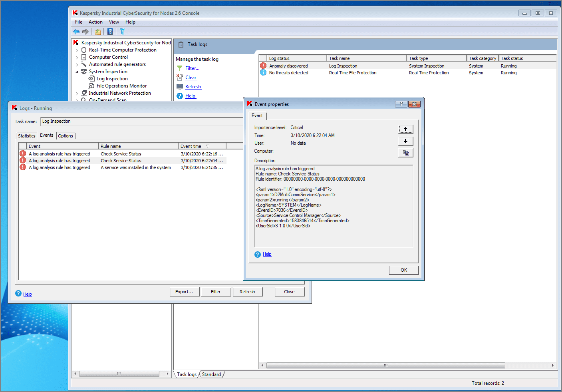Show previous event with up arrow button
This screenshot has height=392, width=562.
(405, 129)
